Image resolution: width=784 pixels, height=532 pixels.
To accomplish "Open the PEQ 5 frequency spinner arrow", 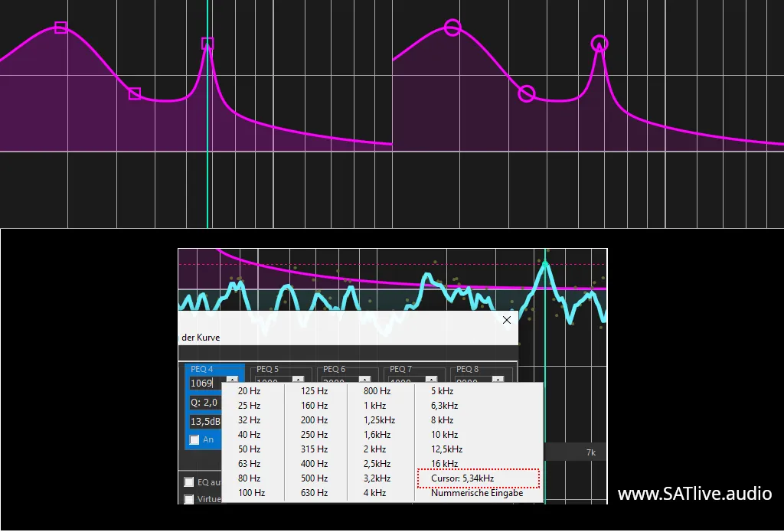I will pos(298,380).
